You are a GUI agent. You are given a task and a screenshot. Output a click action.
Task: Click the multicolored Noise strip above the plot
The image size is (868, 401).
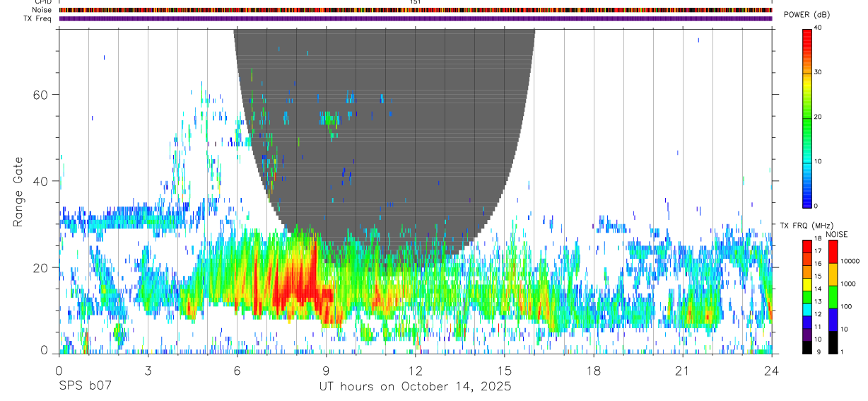(x=415, y=10)
